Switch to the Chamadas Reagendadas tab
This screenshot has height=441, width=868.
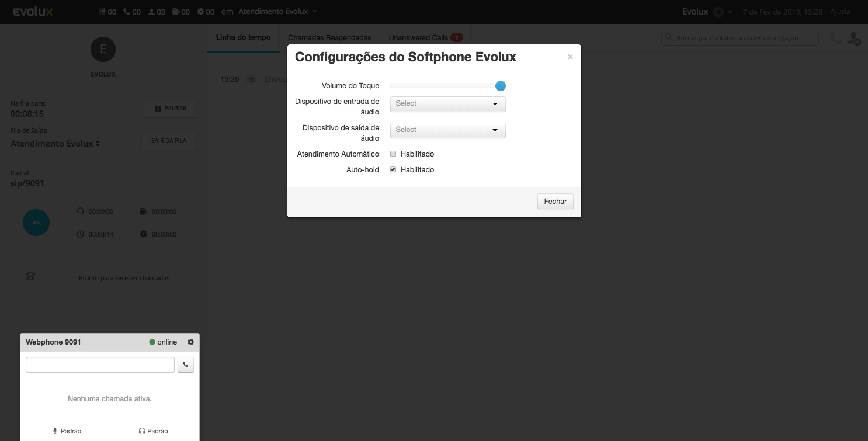pyautogui.click(x=329, y=37)
